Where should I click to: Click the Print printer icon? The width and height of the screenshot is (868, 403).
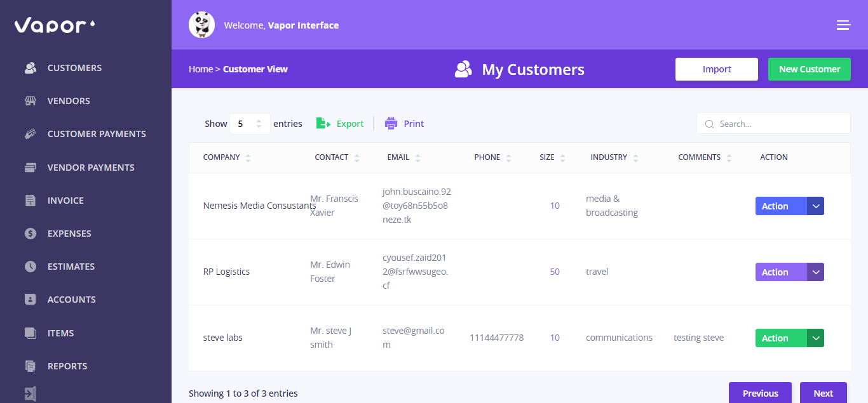coord(391,124)
